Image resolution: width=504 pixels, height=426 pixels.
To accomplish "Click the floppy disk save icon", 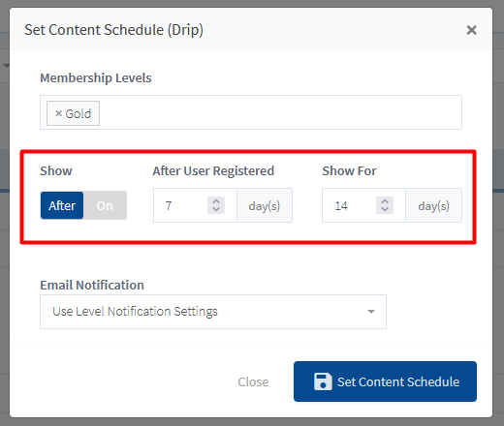I will [323, 381].
